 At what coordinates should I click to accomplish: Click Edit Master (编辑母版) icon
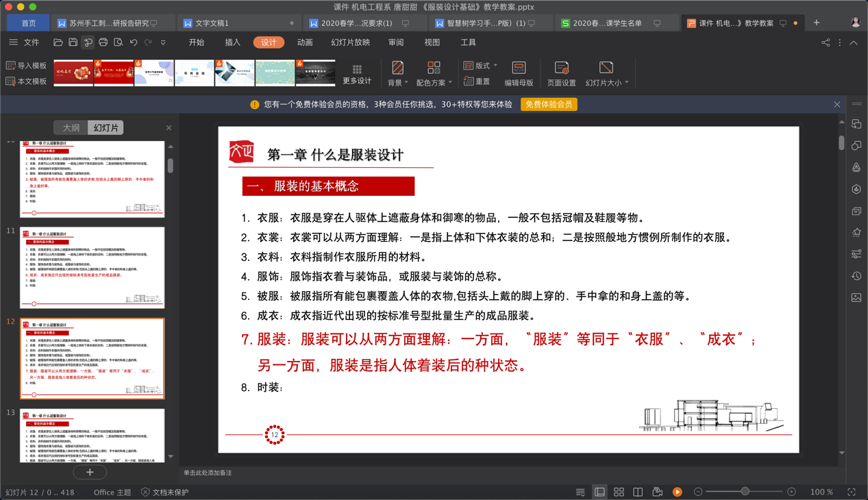[x=519, y=73]
